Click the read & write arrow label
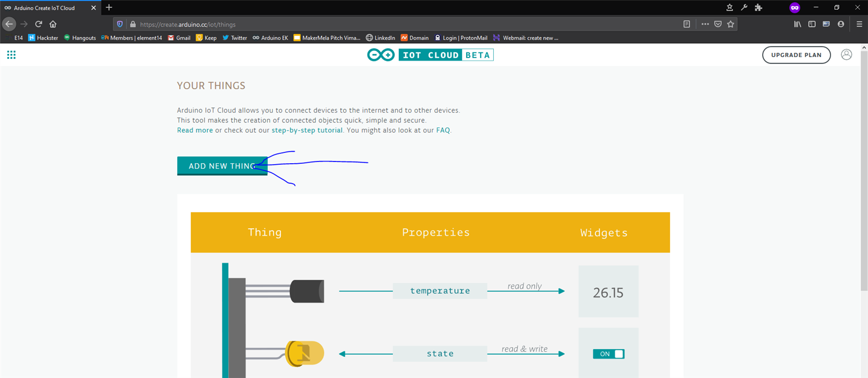868x378 pixels. 524,349
